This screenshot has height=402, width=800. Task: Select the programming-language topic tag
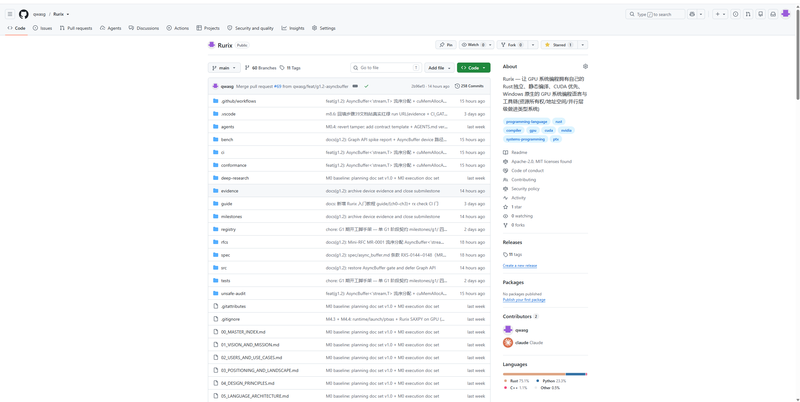(x=527, y=121)
